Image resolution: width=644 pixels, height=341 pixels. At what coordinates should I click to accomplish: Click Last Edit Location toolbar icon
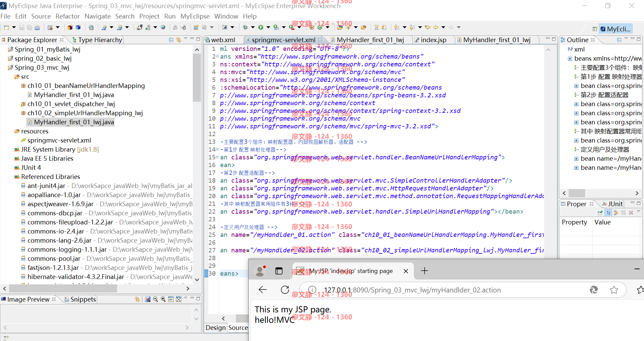pos(427,27)
